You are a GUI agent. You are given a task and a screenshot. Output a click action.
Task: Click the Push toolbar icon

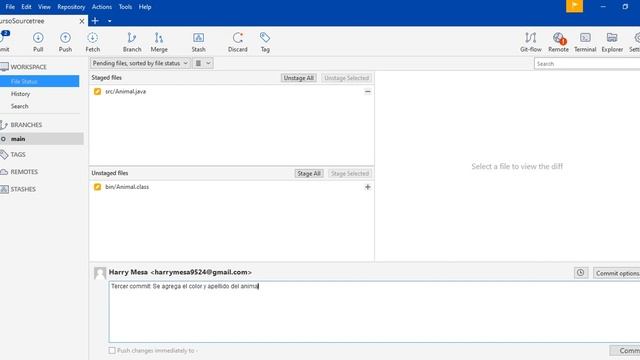[65, 42]
